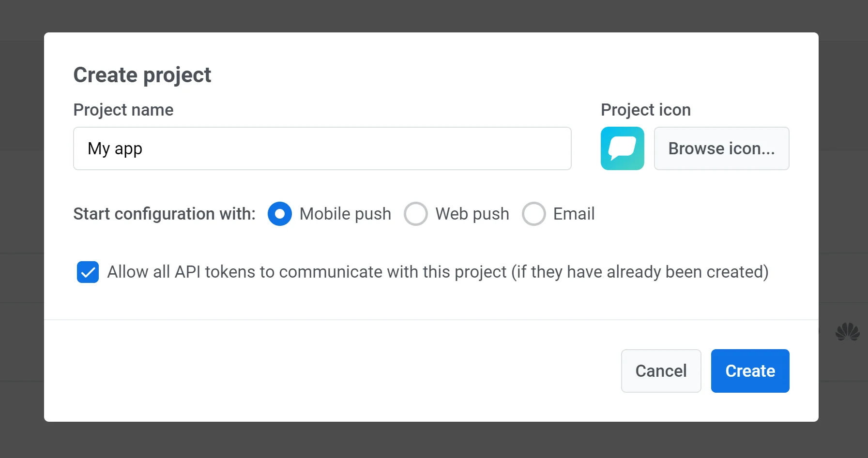Click the Create project dialog title
This screenshot has height=458, width=868.
(x=142, y=74)
